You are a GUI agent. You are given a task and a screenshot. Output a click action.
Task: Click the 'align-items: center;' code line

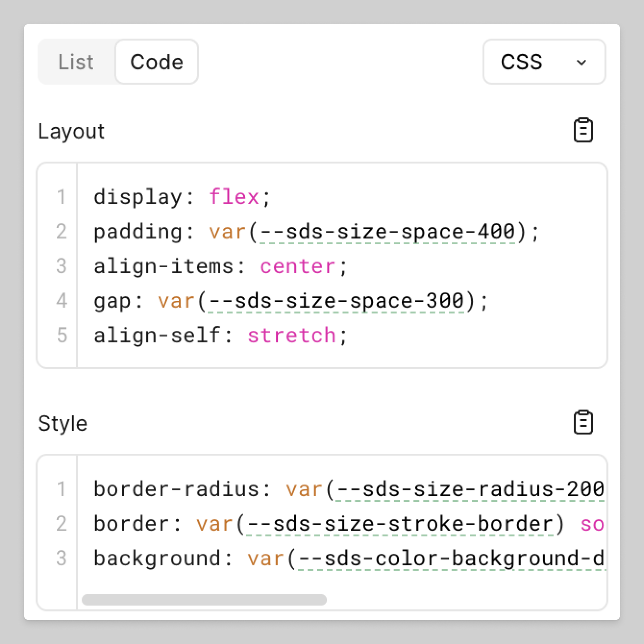[x=220, y=267]
